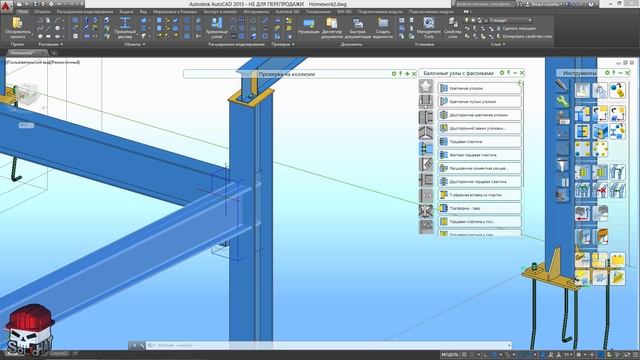
Task: Toggle the layer lightbulb on/off icon
Action: [467, 20]
